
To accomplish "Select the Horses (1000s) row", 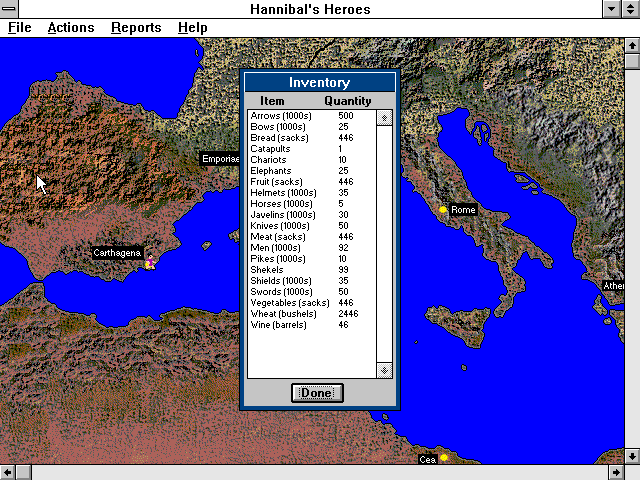I will coord(311,204).
